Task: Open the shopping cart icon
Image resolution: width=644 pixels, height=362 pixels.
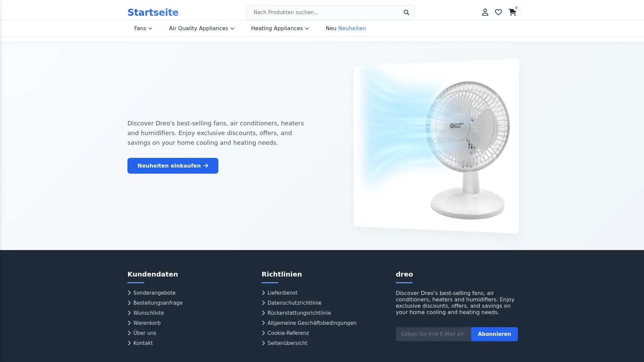Action: coord(512,12)
